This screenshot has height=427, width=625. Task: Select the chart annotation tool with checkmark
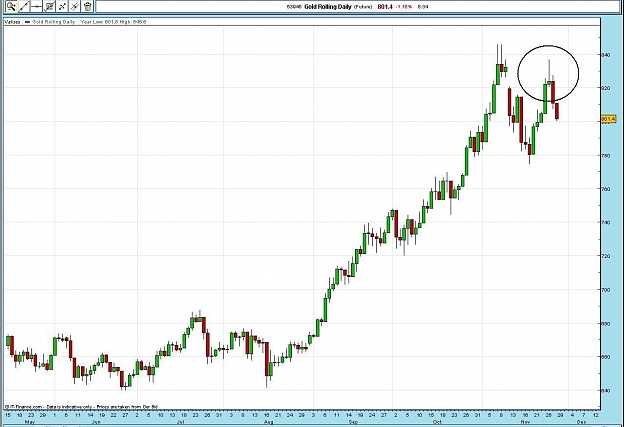point(49,6)
